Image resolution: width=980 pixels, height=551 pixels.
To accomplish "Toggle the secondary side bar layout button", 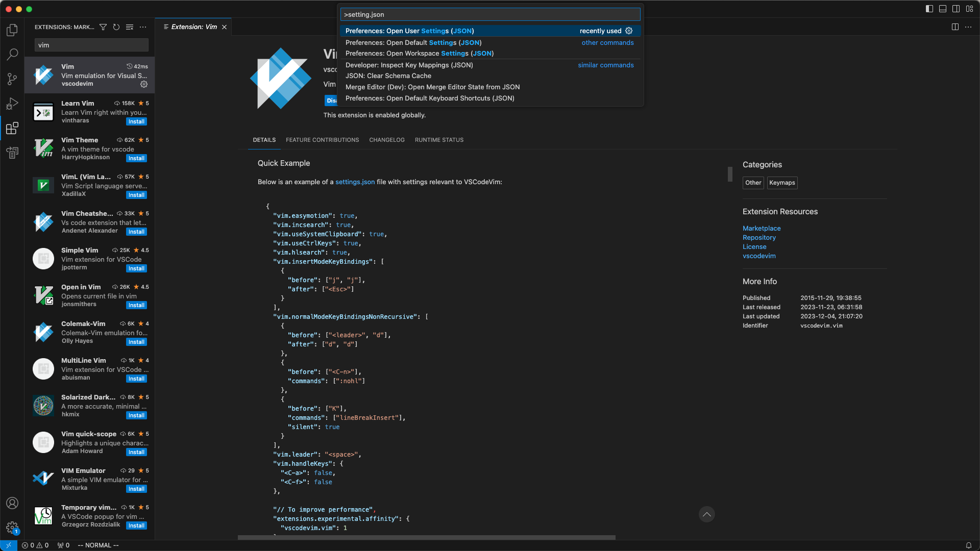I will pyautogui.click(x=956, y=9).
